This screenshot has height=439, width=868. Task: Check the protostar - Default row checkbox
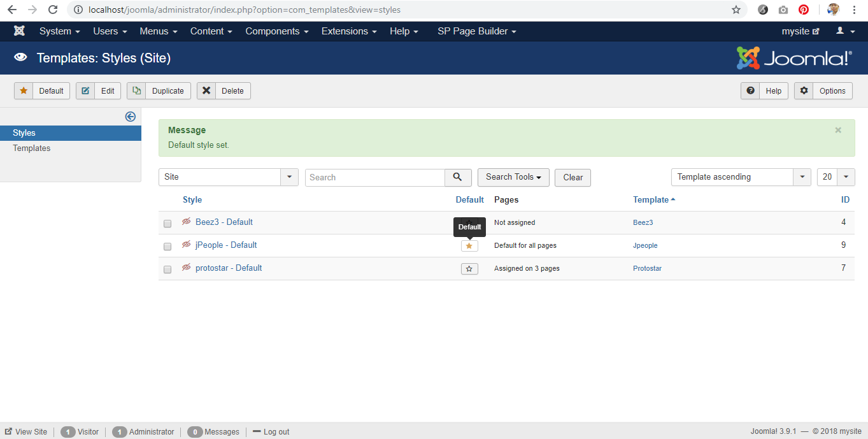(x=167, y=270)
